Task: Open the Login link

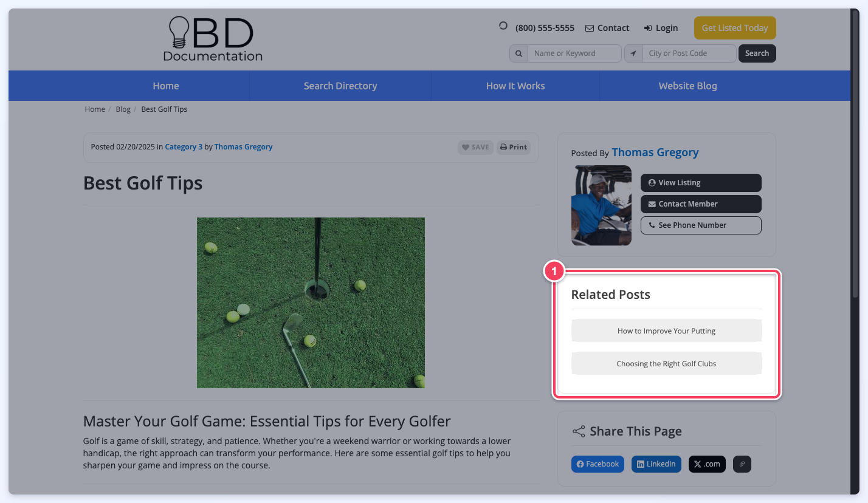Action: point(661,28)
